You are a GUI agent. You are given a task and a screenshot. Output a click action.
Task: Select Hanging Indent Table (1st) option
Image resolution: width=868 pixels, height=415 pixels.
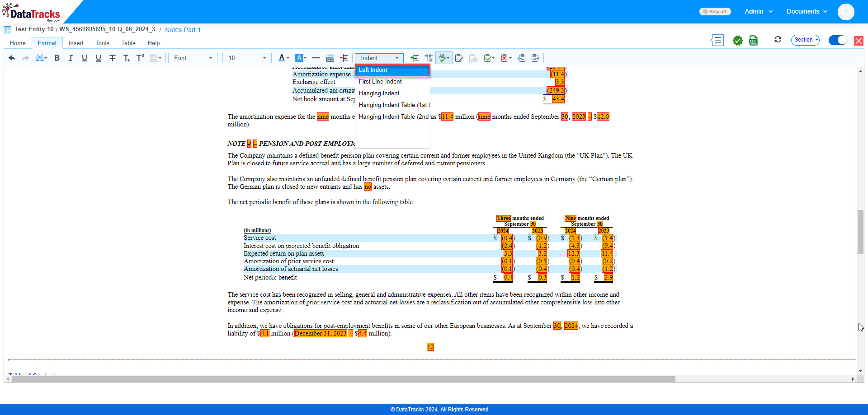click(392, 105)
